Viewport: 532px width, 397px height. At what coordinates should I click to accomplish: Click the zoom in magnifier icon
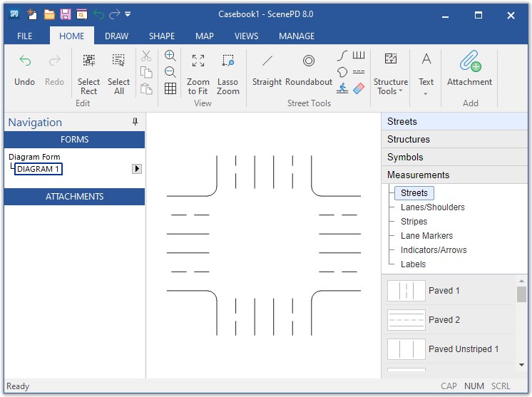170,56
